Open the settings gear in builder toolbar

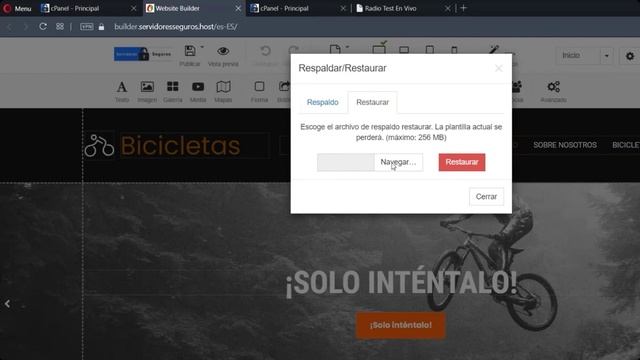click(630, 56)
